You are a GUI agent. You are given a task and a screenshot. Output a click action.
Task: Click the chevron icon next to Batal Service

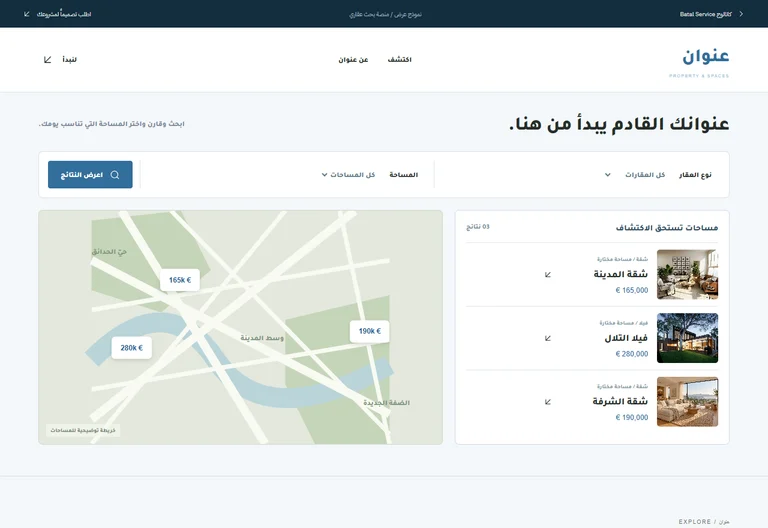click(741, 14)
